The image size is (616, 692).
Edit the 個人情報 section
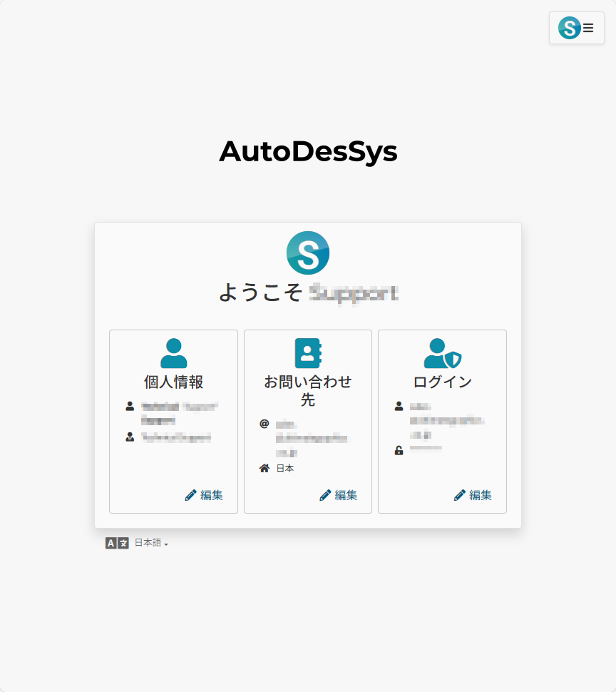point(204,495)
